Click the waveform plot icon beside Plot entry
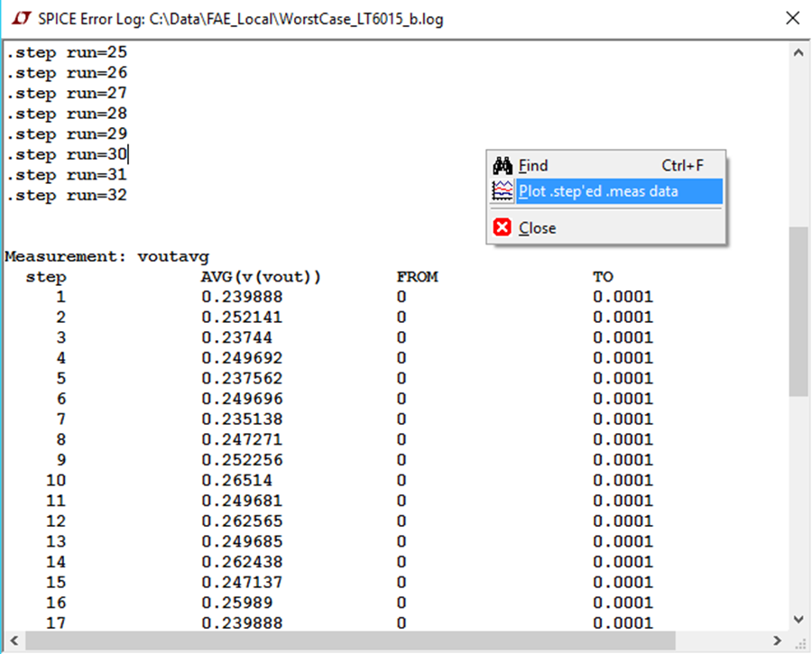 (502, 190)
